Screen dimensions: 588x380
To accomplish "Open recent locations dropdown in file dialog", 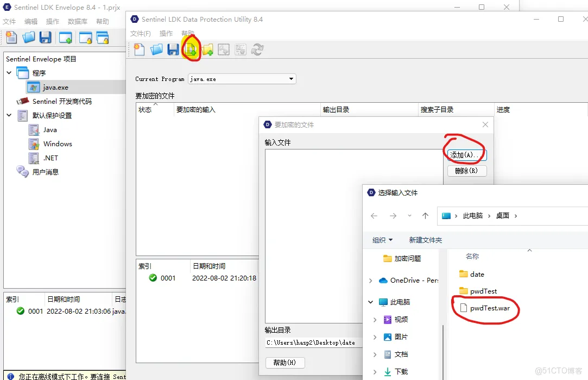I will click(x=409, y=215).
